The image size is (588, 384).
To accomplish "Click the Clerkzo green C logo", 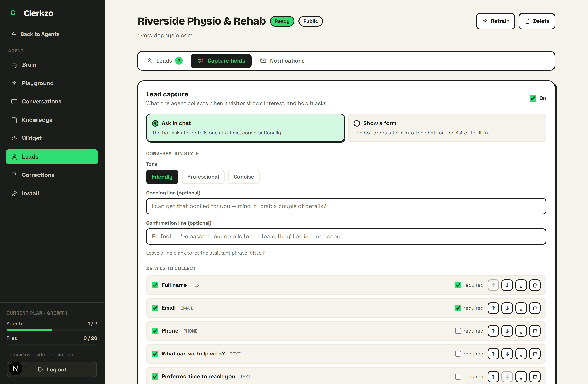I will click(13, 13).
